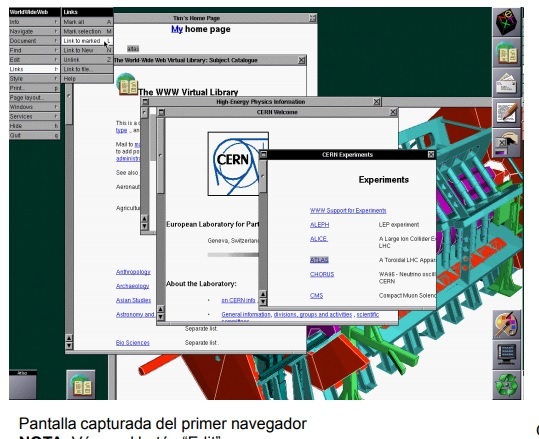The height and width of the screenshot is (439, 539).
Task: Open the Mail envelope dock icon
Action: coord(507,83)
